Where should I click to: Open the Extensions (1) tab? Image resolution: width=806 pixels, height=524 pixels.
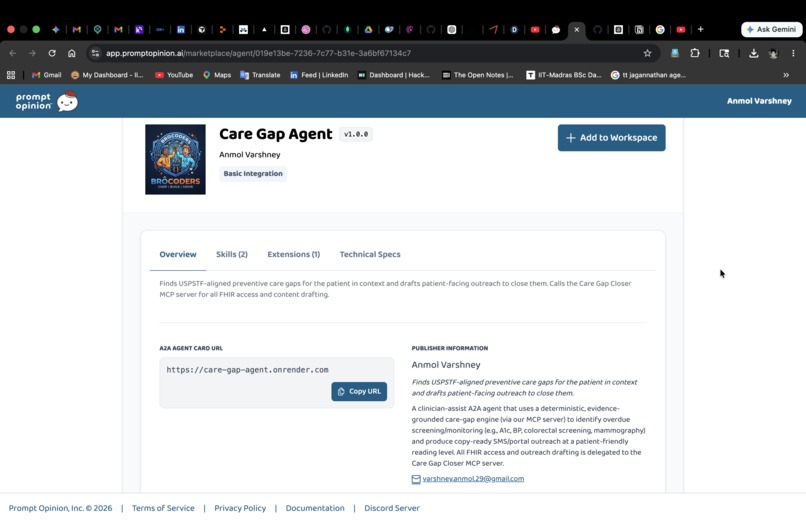point(294,255)
